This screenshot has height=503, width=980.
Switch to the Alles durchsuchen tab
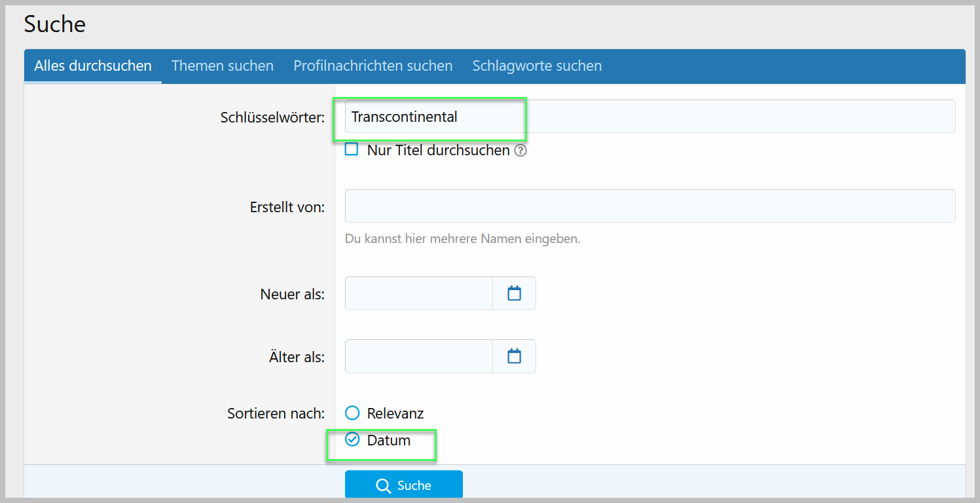(93, 66)
